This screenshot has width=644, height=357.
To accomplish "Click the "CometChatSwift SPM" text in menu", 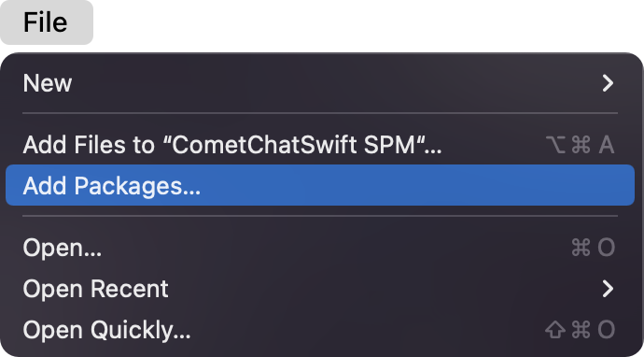I will (293, 145).
